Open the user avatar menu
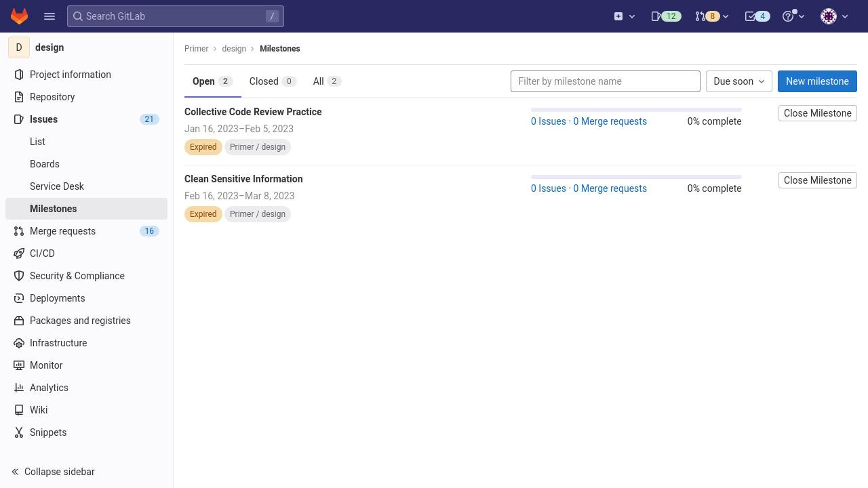Image resolution: width=868 pixels, height=488 pixels. [835, 16]
